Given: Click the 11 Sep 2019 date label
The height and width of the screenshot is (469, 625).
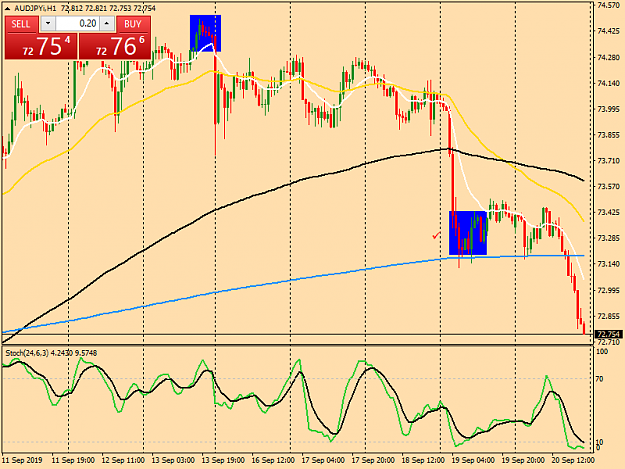Looking at the screenshot, I should click(x=22, y=460).
